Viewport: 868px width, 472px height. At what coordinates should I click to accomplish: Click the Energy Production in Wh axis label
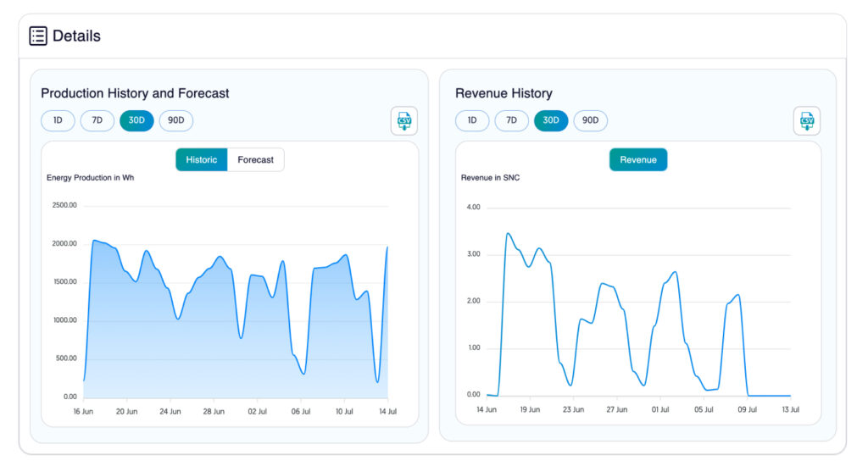coord(90,178)
